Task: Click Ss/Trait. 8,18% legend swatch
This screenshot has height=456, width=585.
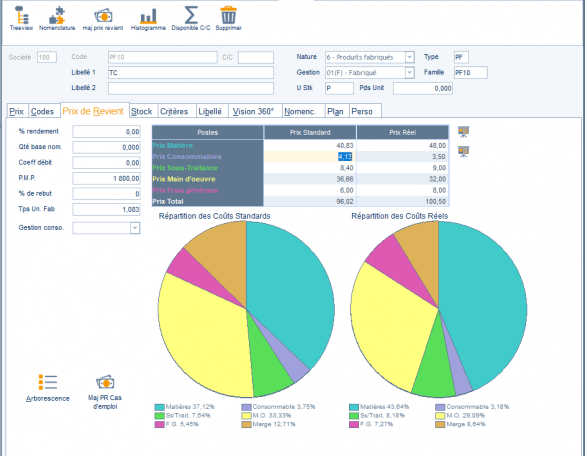Action: tap(354, 415)
